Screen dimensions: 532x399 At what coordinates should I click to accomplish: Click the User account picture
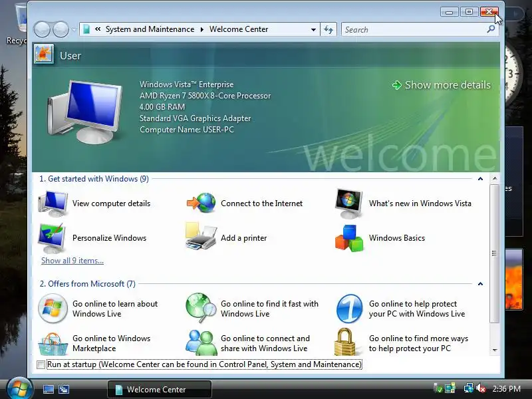[44, 55]
